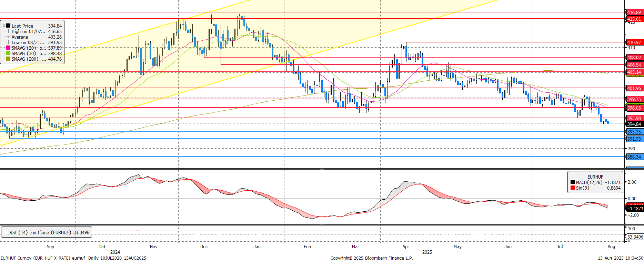
Task: Click the Low marker icon in legend
Action: 8,42
